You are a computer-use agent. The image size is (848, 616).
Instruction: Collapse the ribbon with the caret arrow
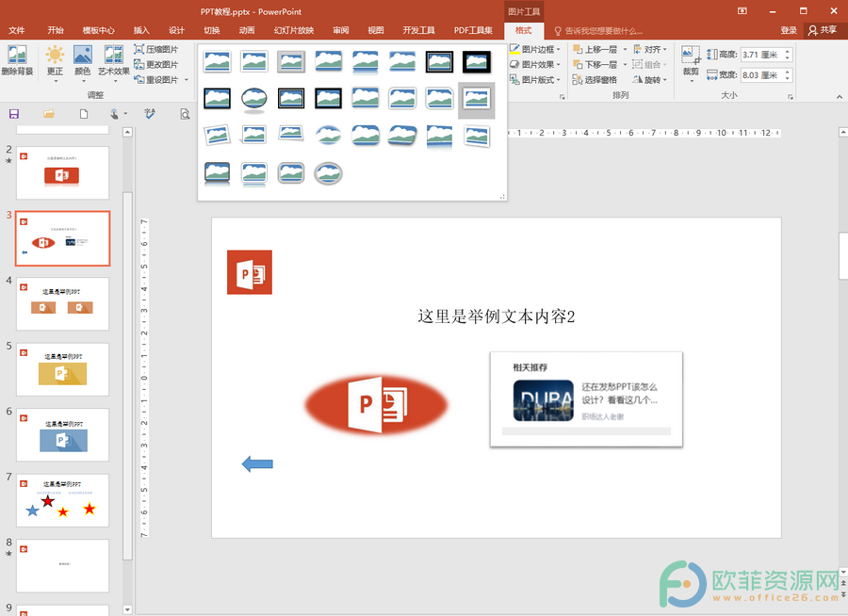coord(839,97)
